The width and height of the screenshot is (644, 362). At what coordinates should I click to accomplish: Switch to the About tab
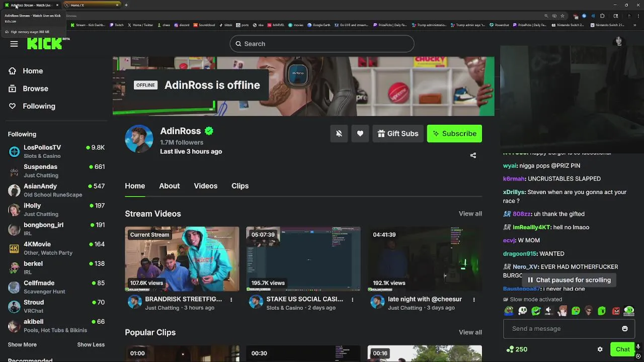[x=170, y=186]
